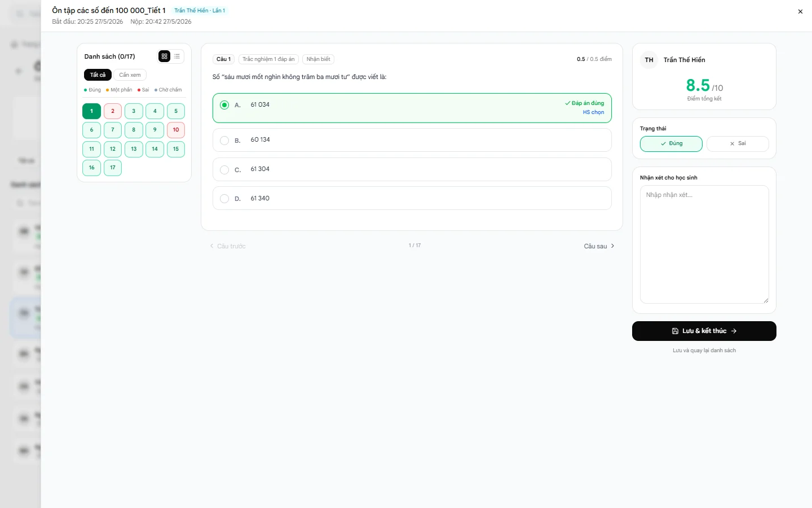This screenshot has width=812, height=508.
Task: Select answer D radio 61 340
Action: (224, 199)
